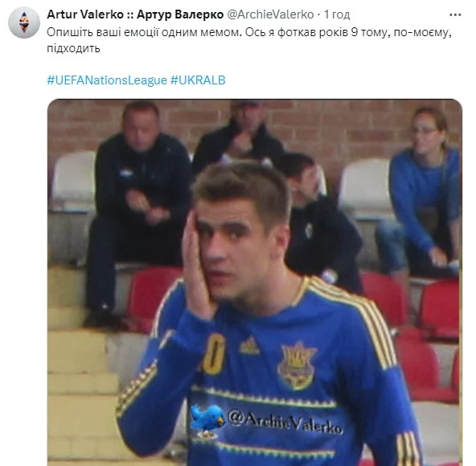476x466 pixels.
Task: Click the number 0 on the jersey
Action: tap(214, 354)
